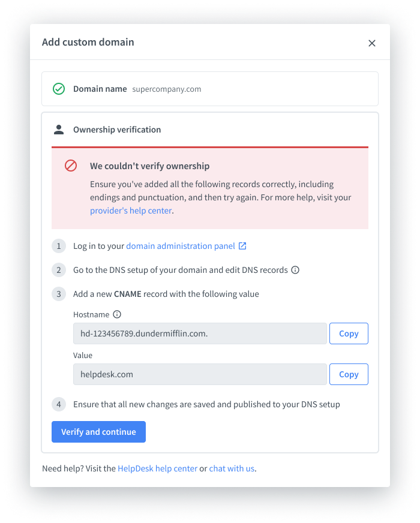The image size is (420, 523).
Task: Open domain administration panel link
Action: pos(181,246)
